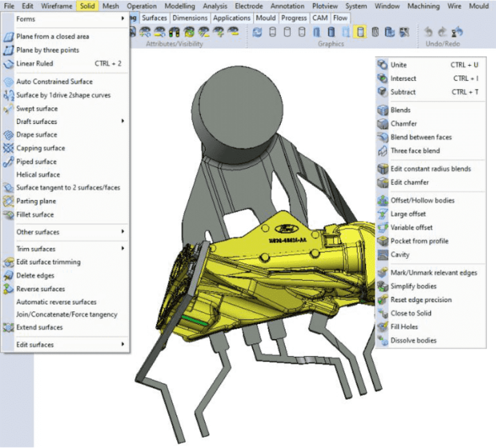This screenshot has height=448, width=496.
Task: Click the Extend surfaces icon
Action: tap(8, 327)
